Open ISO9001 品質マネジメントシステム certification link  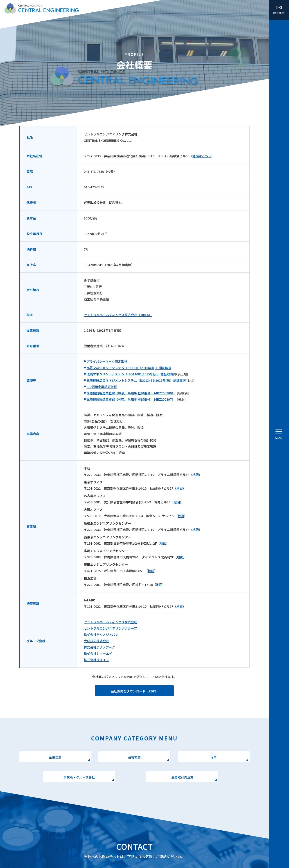tap(129, 368)
